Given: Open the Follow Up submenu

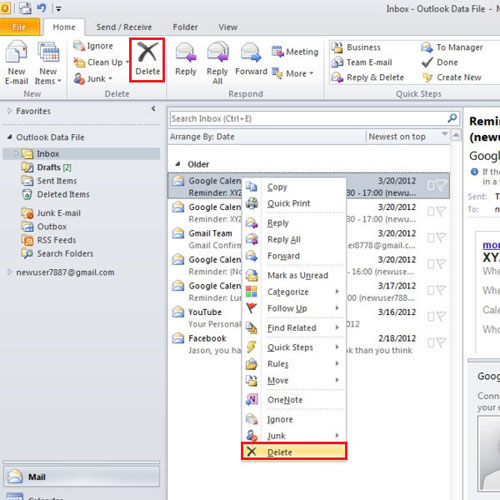Looking at the screenshot, I should click(294, 308).
